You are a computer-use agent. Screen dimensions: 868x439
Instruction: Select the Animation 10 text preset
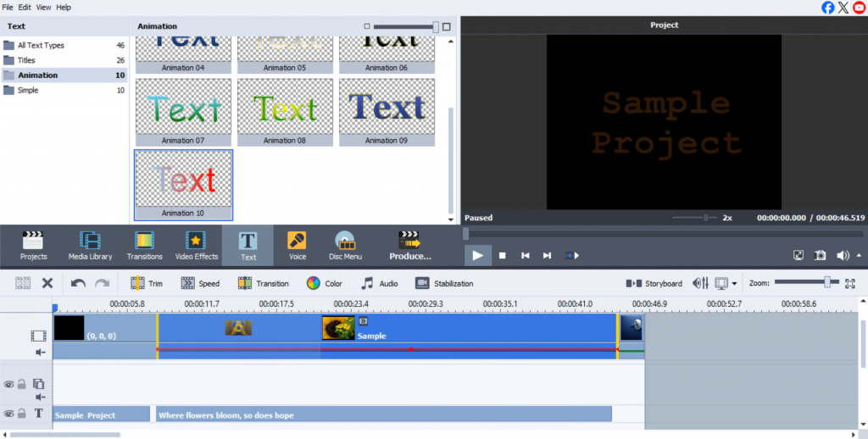coord(183,185)
